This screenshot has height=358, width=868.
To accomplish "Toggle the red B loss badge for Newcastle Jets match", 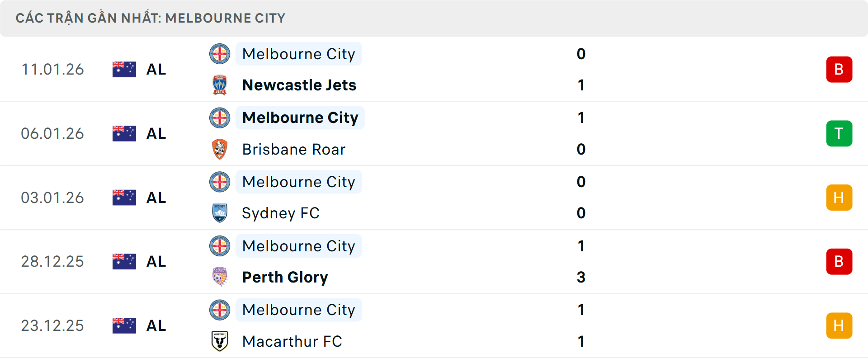I will [x=839, y=69].
